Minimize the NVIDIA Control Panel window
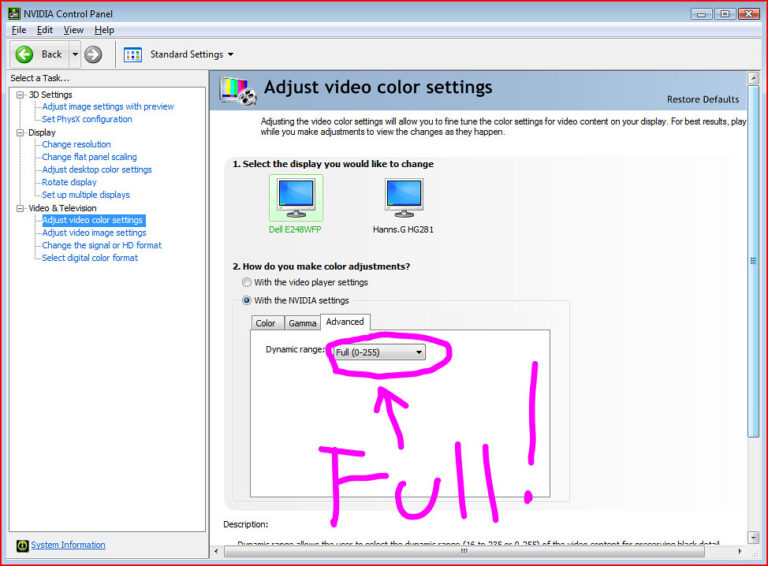768x566 pixels. click(702, 14)
